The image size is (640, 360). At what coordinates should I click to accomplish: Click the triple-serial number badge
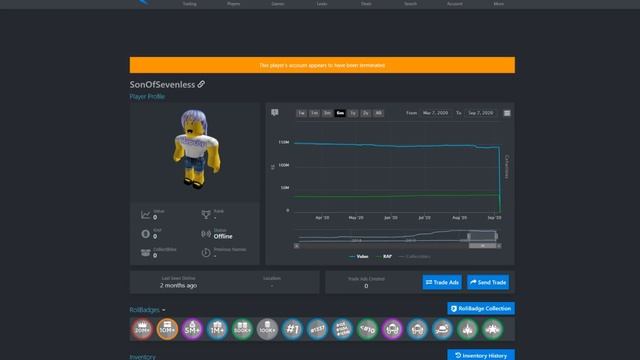pos(342,329)
